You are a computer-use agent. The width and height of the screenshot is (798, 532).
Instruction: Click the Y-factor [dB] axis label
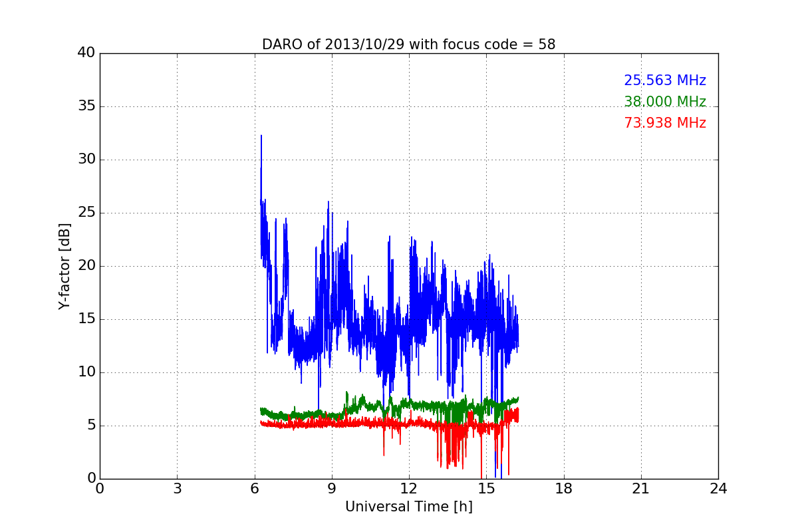pos(65,266)
